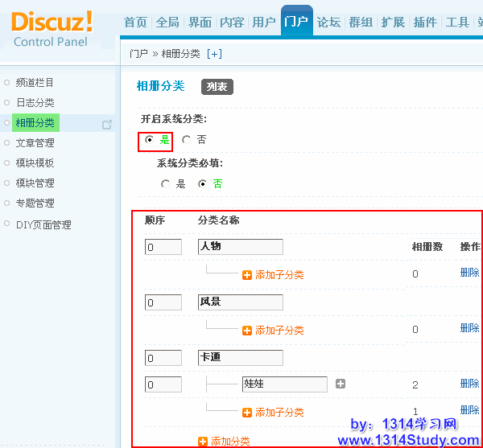483x448 pixels.
Task: Click the 卡通 category name field
Action: pos(241,358)
